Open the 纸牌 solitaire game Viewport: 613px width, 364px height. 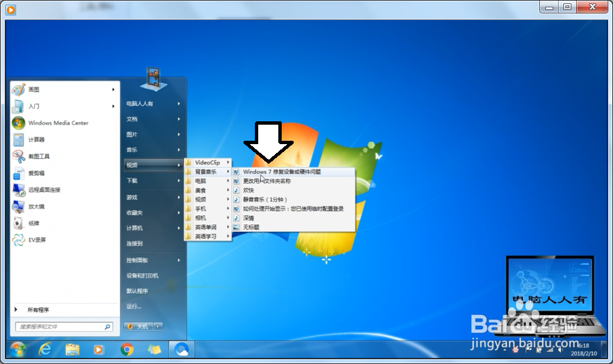(x=65, y=223)
